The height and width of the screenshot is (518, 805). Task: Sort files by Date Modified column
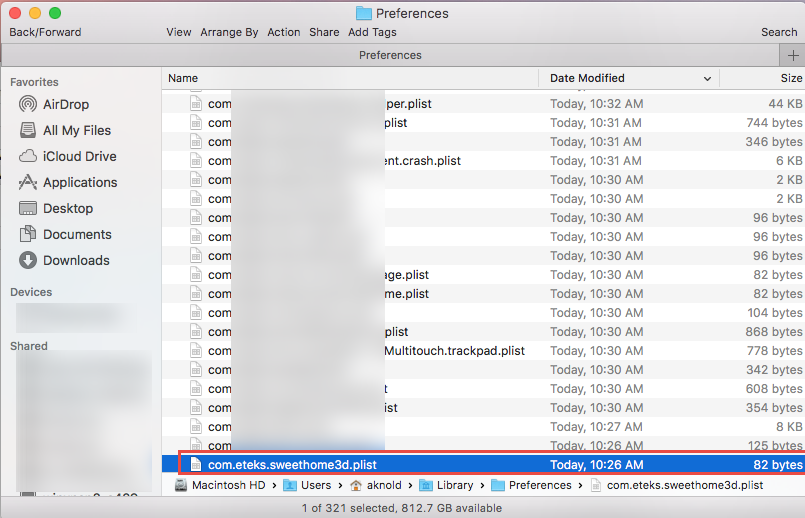(587, 78)
